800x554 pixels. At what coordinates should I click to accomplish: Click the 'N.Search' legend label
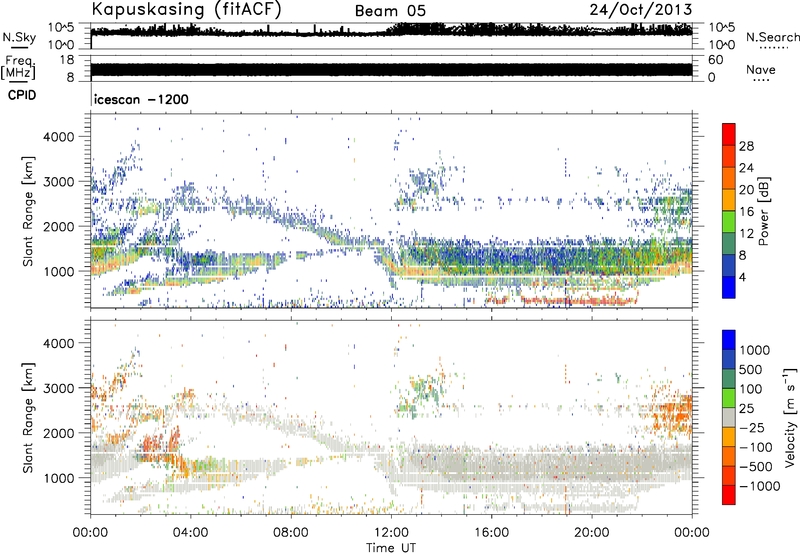pos(772,37)
